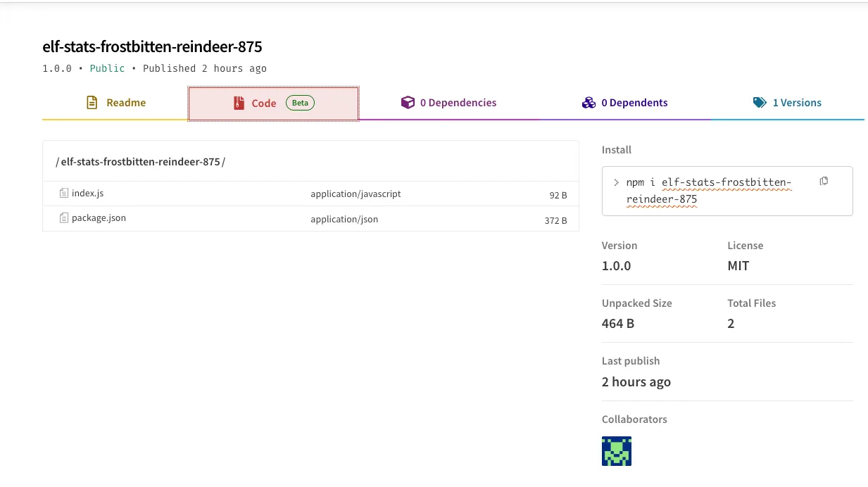
Task: Click the Total Files value 2
Action: tap(731, 324)
